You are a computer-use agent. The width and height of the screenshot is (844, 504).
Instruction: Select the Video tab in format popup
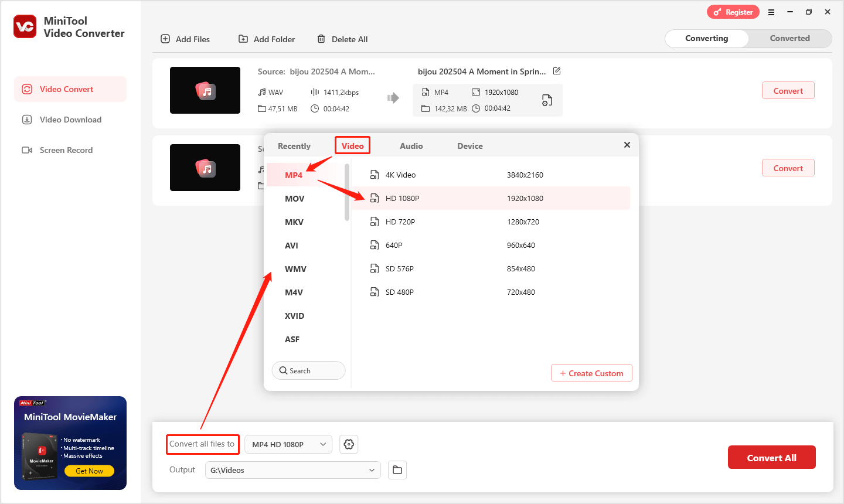(x=353, y=146)
